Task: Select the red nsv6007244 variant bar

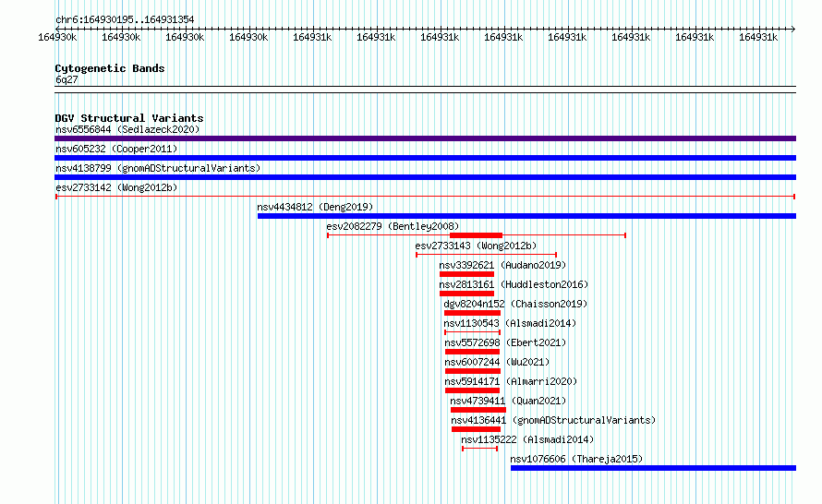Action: point(473,371)
